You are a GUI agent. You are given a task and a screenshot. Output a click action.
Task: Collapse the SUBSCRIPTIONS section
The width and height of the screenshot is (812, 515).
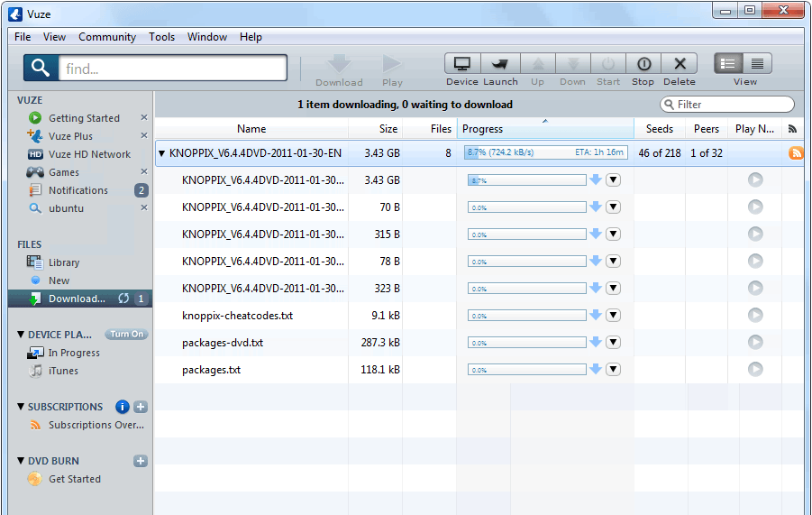tap(21, 407)
